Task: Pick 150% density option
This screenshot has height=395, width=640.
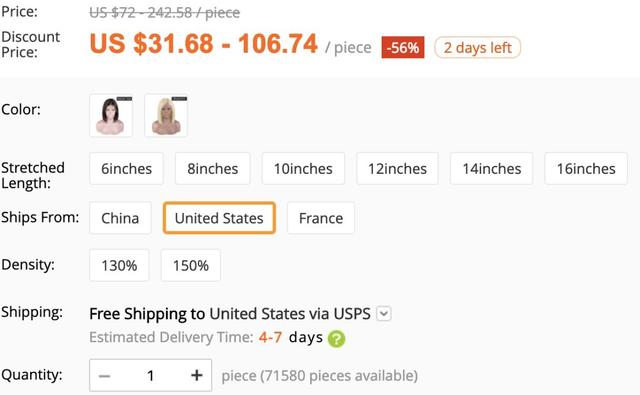Action: point(191,265)
